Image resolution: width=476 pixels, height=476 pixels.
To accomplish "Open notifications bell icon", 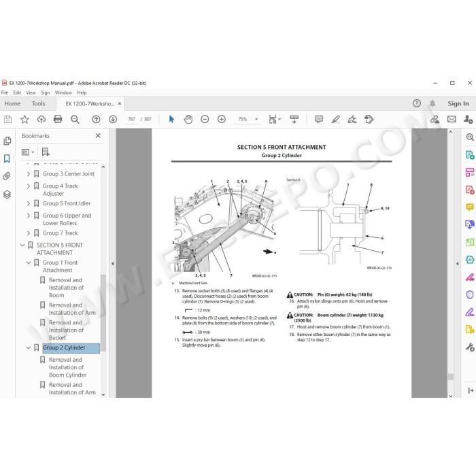I will (432, 103).
